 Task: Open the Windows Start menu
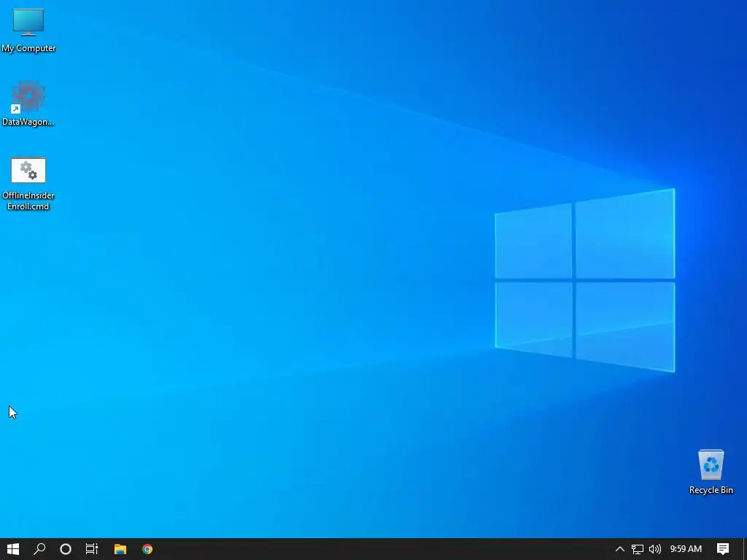point(13,549)
